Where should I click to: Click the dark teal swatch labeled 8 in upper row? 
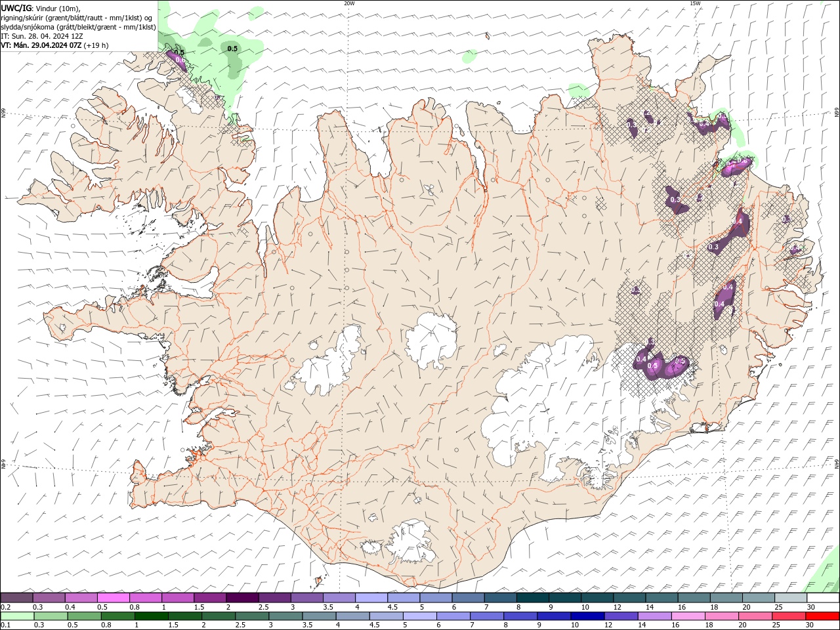click(x=533, y=597)
